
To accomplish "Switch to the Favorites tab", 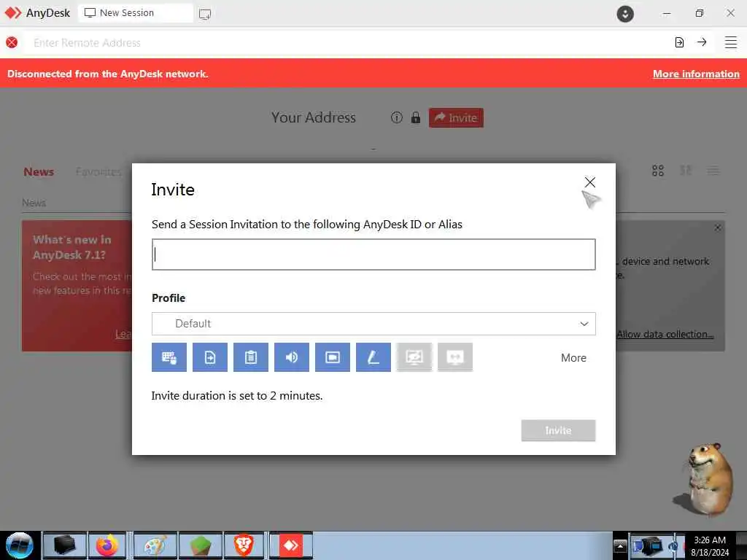I will (x=98, y=172).
